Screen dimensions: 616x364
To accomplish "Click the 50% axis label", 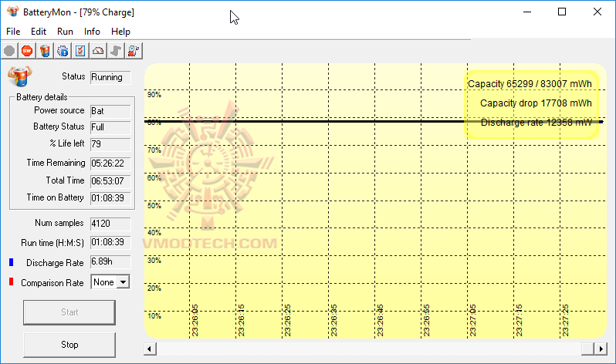I will click(154, 206).
